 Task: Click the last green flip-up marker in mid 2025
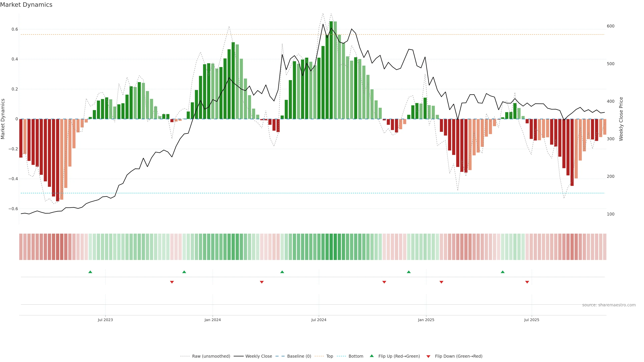pyautogui.click(x=502, y=272)
